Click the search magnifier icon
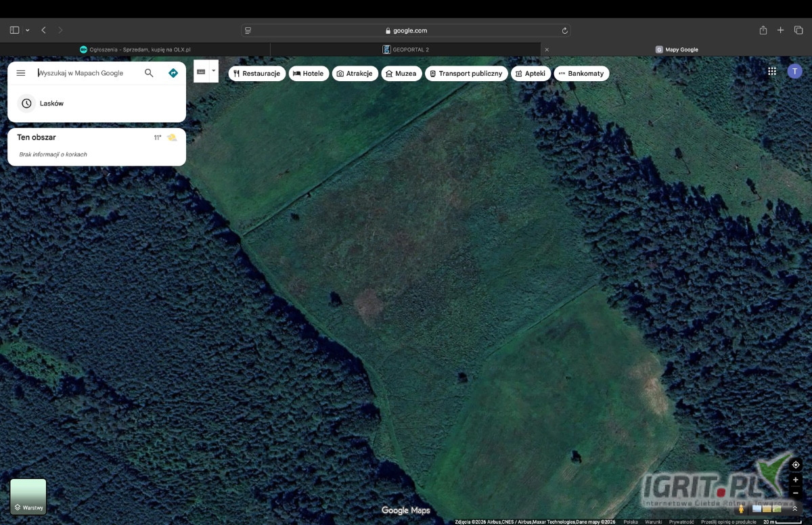 coord(149,73)
